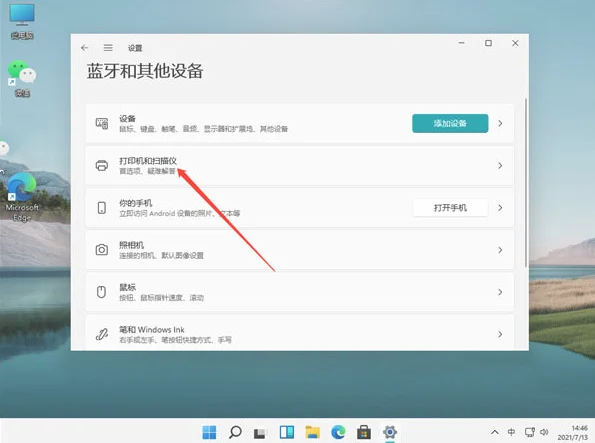The height and width of the screenshot is (443, 595).
Task: Open 笔和 Windows Ink settings
Action: (x=299, y=333)
